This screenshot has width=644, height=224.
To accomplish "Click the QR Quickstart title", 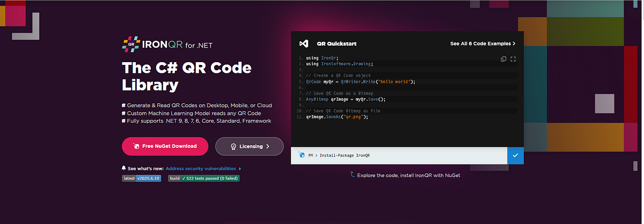I will pos(336,43).
